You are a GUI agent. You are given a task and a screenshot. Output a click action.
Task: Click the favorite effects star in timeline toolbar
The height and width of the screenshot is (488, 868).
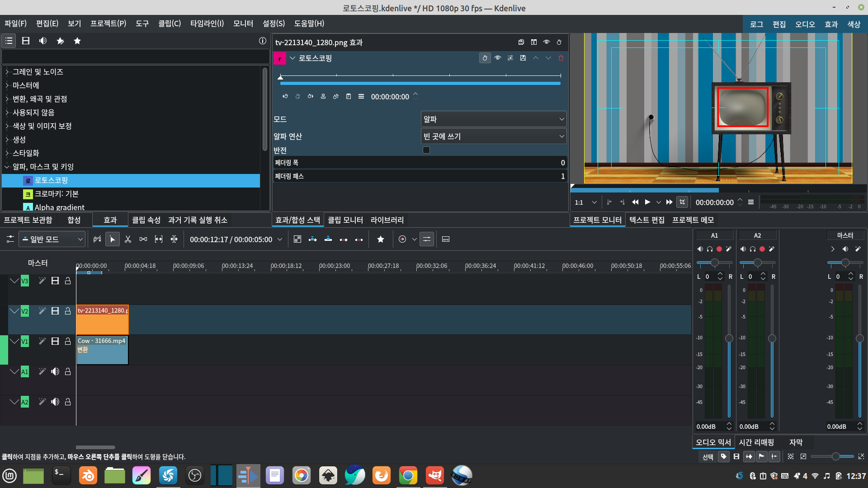coord(381,239)
